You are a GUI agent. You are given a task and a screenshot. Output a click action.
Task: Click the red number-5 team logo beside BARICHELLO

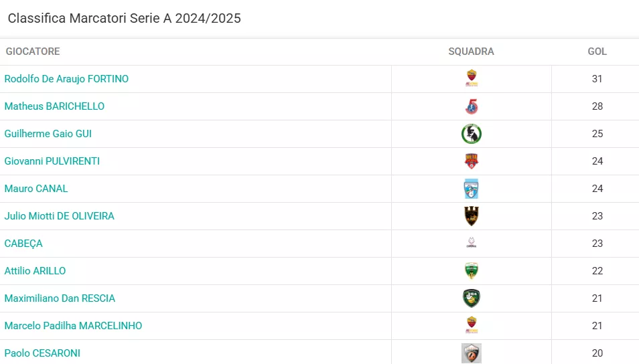click(x=472, y=106)
